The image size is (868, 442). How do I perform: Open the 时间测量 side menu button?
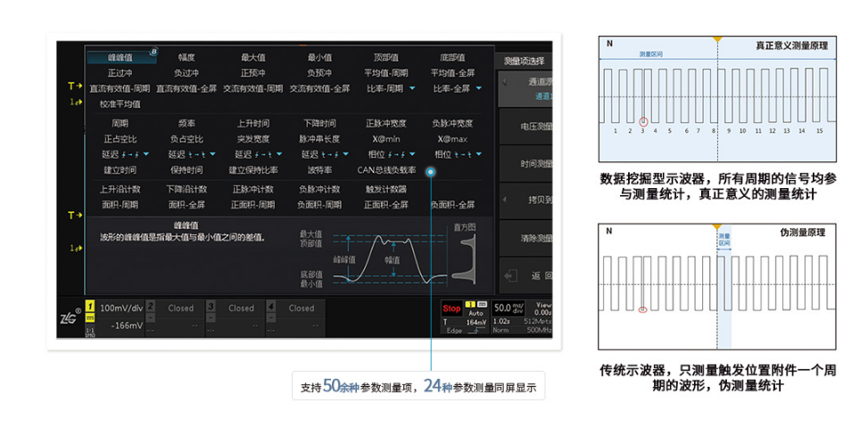coord(526,164)
